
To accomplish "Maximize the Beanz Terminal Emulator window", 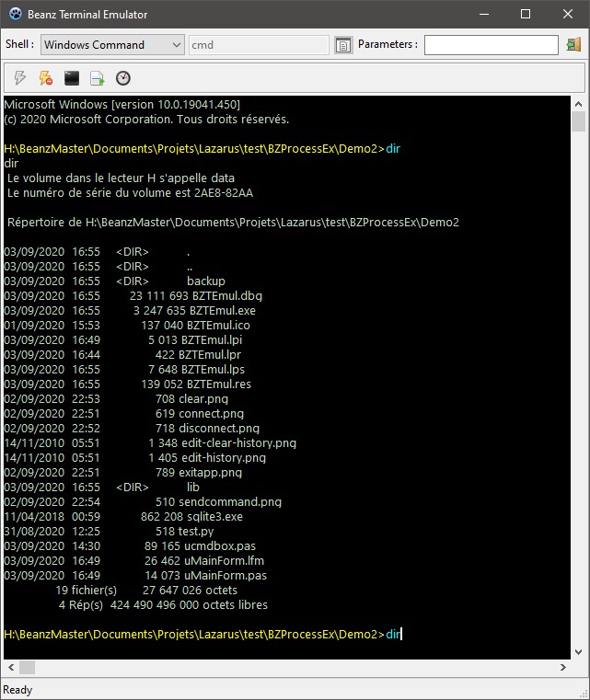I will [x=526, y=15].
